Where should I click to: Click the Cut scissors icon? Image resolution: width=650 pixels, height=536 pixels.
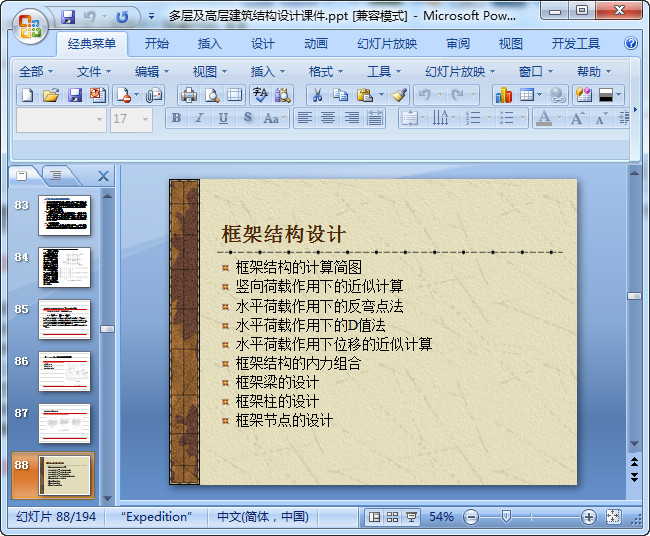click(316, 95)
